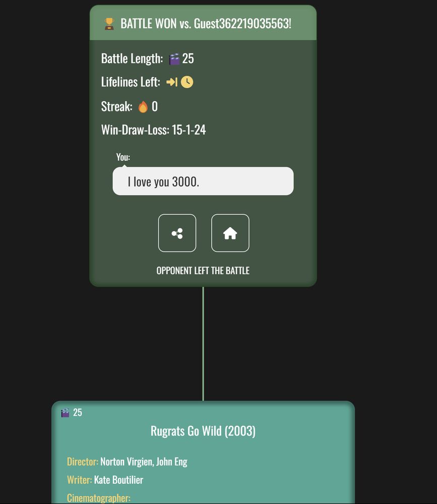Click 'OPPONENT LEFT THE BATTLE' text
437x504 pixels.
click(203, 271)
